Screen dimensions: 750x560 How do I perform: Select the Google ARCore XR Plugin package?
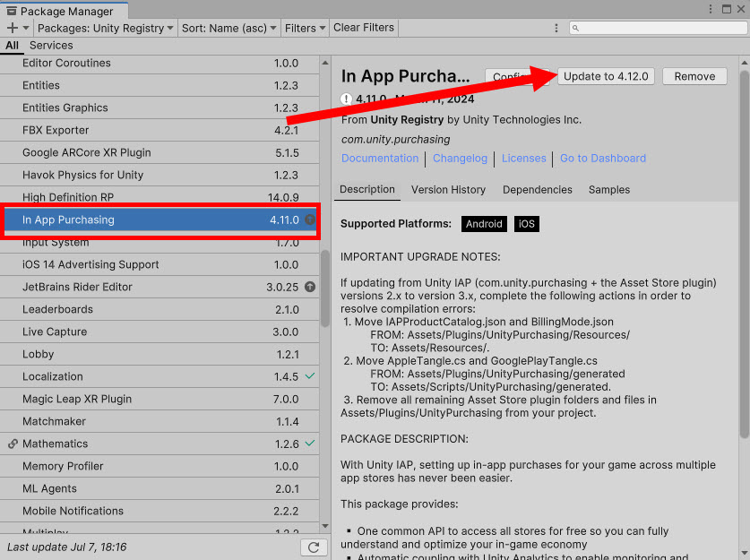click(x=159, y=153)
